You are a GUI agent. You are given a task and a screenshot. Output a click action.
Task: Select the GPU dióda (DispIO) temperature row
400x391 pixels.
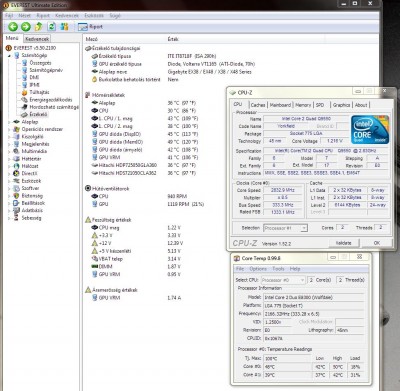coord(145,134)
